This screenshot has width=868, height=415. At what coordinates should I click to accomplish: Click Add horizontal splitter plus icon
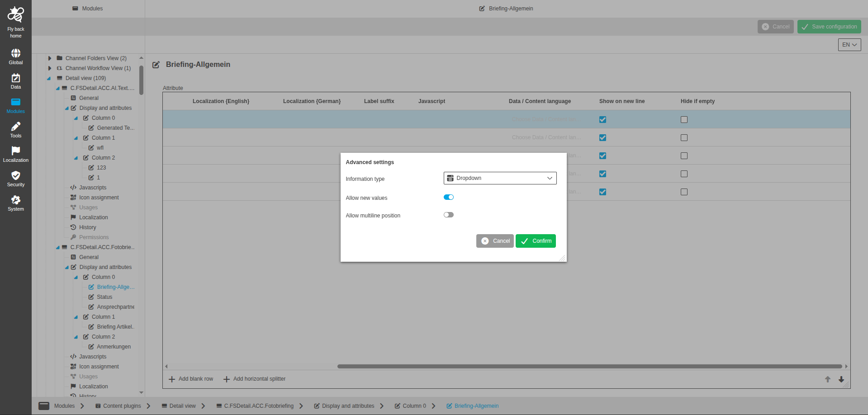click(227, 379)
